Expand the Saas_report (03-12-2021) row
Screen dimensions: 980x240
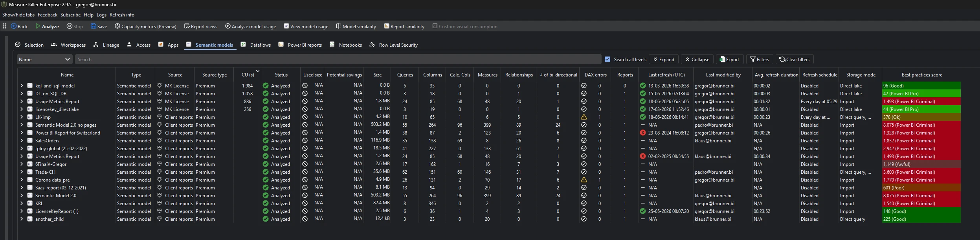pos(22,187)
